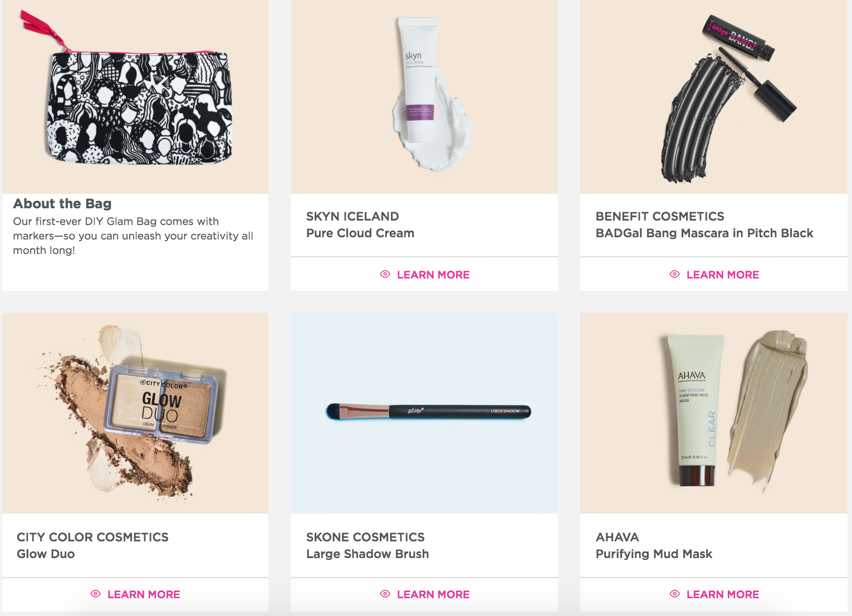
Task: Click eye icon under Skyn Iceland cream
Action: (x=385, y=274)
